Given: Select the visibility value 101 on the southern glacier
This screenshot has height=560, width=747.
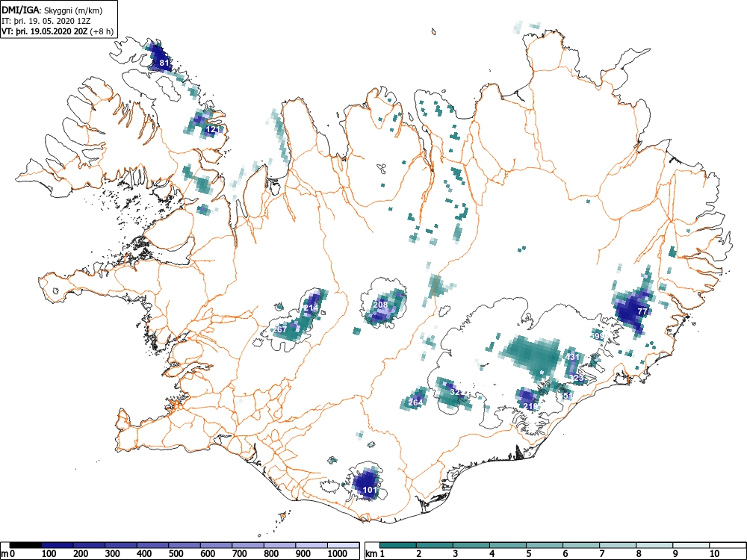Looking at the screenshot, I should [x=370, y=490].
